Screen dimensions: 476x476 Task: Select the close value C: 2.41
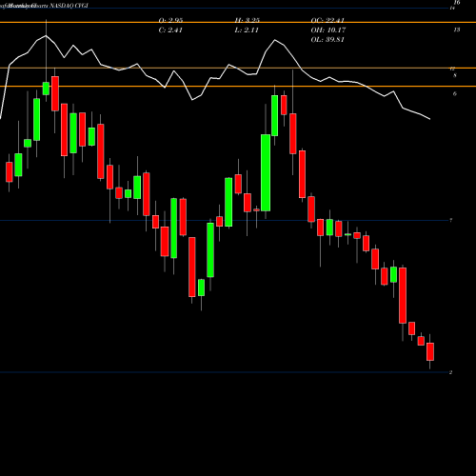[x=170, y=30]
